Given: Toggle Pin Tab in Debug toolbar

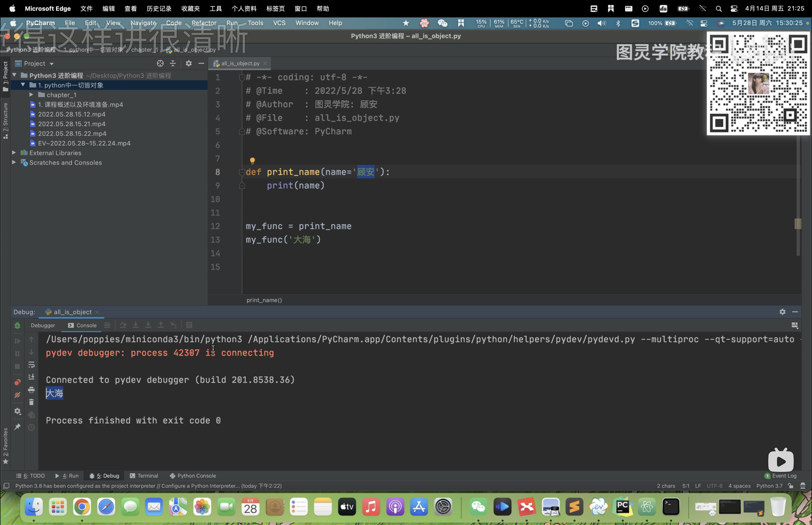Looking at the screenshot, I should pyautogui.click(x=17, y=427).
